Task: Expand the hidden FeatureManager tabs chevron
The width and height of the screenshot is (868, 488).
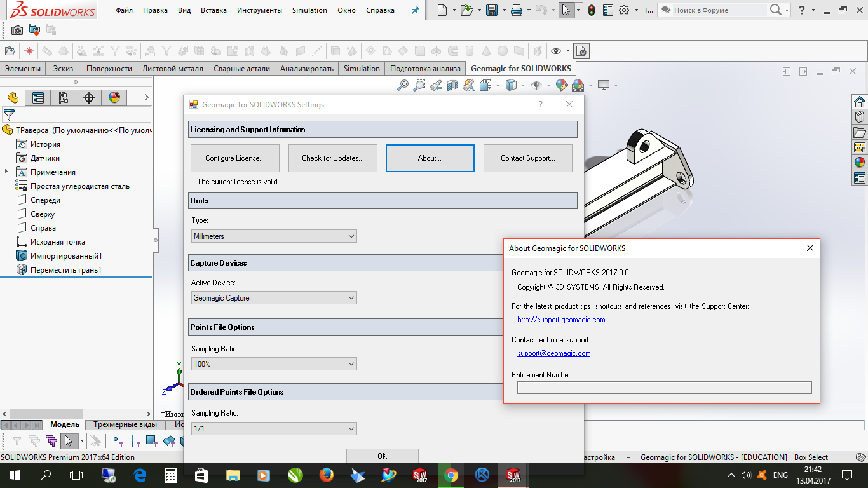Action: [147, 97]
